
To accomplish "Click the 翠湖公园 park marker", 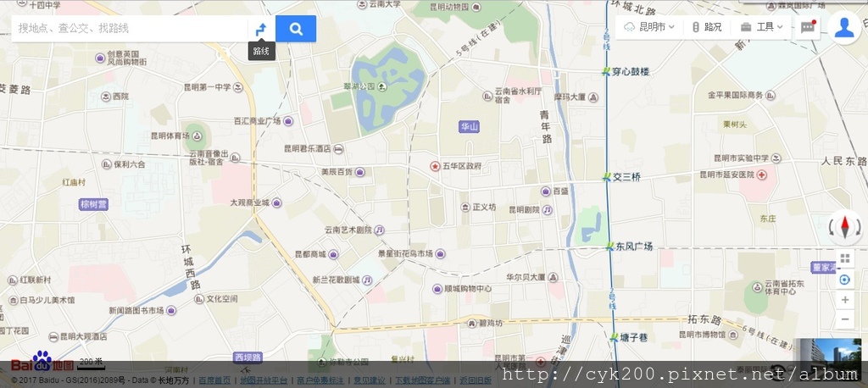I will (382, 86).
